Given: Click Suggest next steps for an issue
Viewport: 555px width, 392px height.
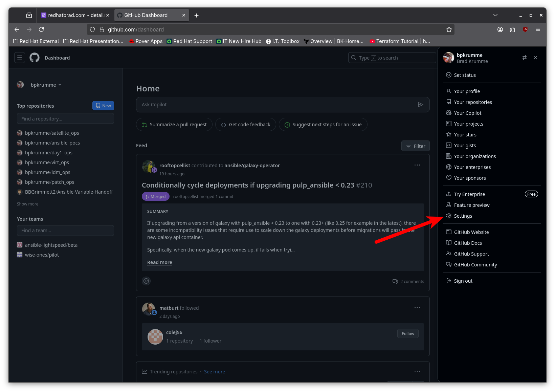Looking at the screenshot, I should tap(323, 125).
